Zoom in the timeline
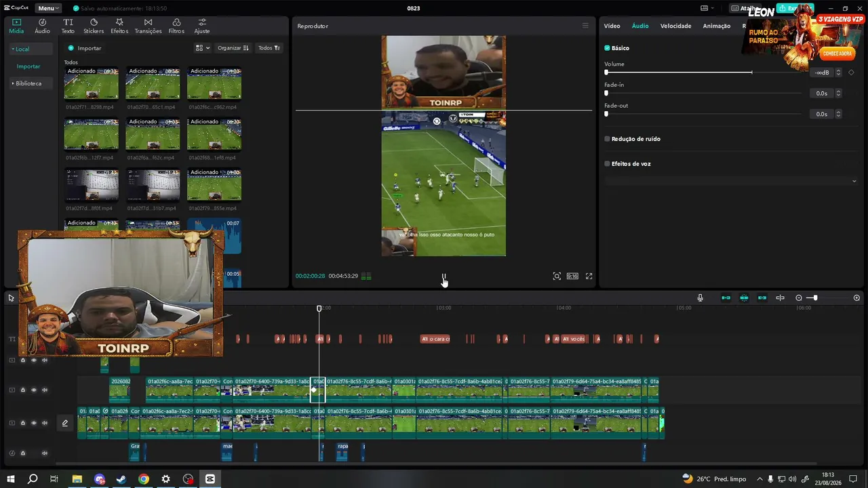This screenshot has height=488, width=868. [856, 298]
